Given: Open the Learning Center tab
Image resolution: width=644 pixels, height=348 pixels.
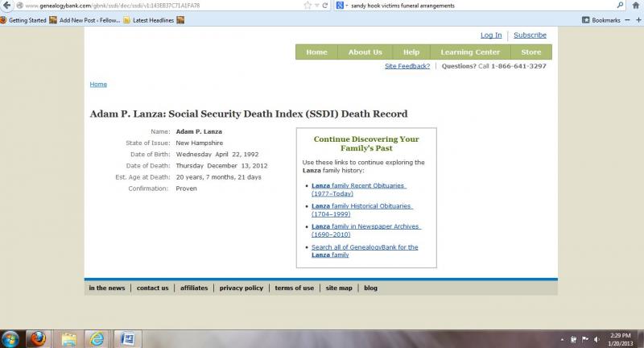Looking at the screenshot, I should click(470, 52).
